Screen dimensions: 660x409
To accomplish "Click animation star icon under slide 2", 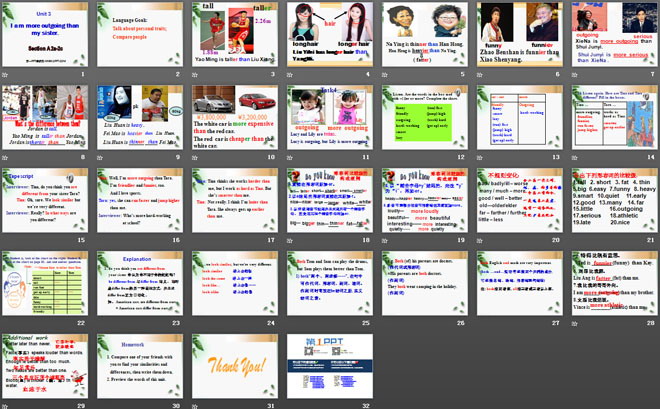I will click(99, 75).
